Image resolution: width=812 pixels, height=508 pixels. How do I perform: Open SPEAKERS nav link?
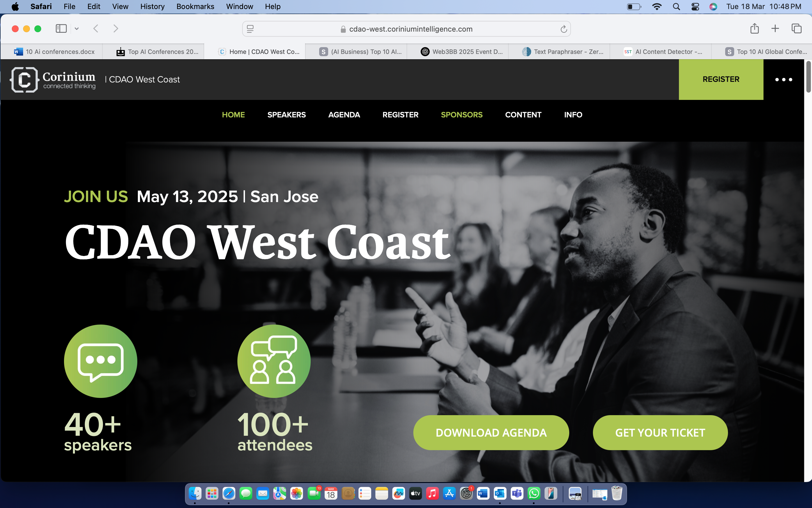[286, 115]
